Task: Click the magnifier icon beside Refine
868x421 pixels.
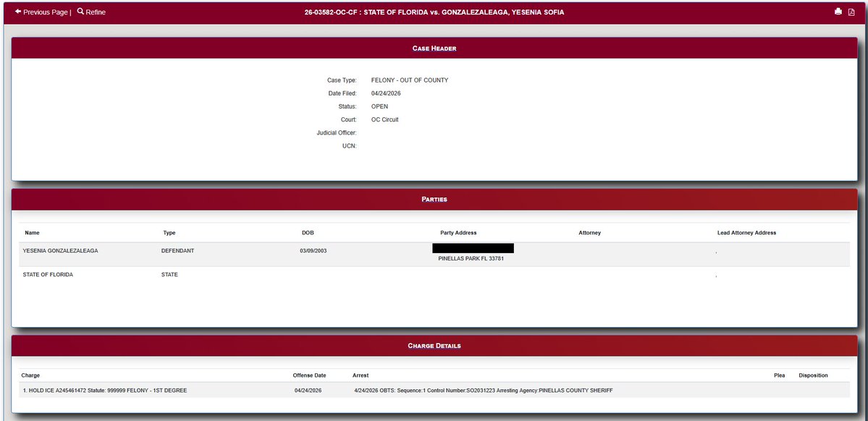Action: click(x=81, y=12)
